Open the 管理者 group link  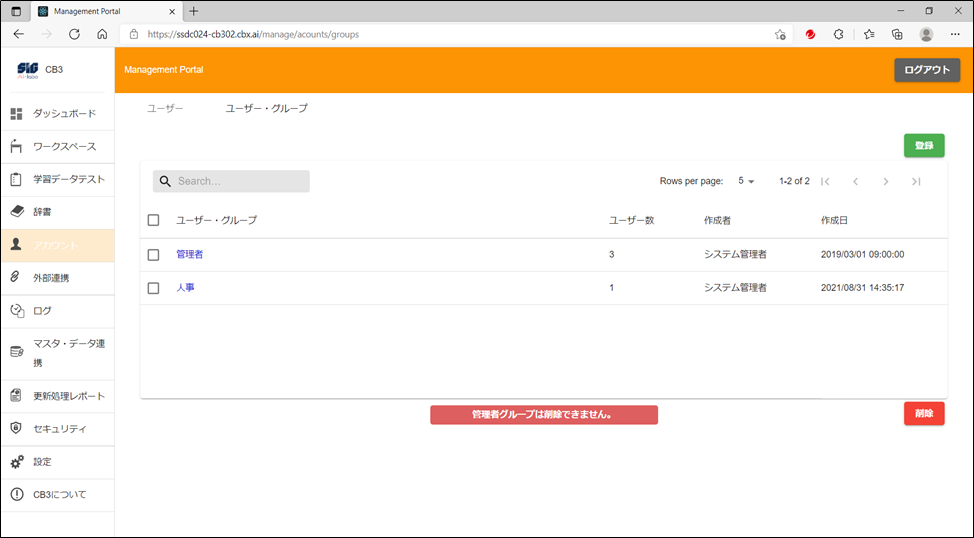click(189, 255)
